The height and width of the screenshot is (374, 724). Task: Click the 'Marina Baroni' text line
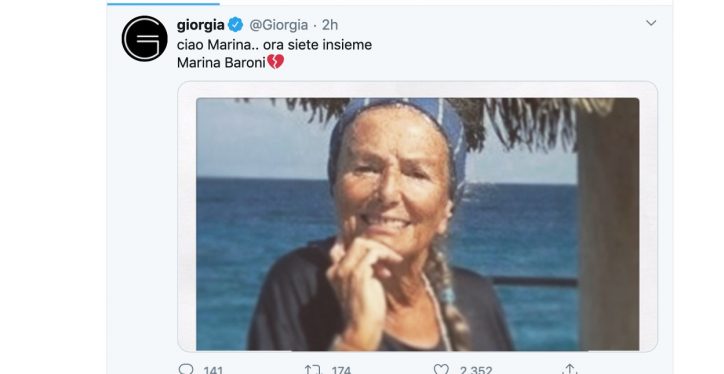point(221,62)
